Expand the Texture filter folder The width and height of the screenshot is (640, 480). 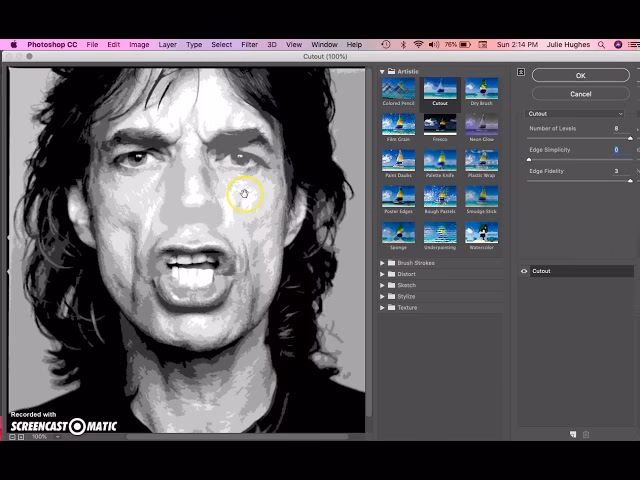coord(382,307)
